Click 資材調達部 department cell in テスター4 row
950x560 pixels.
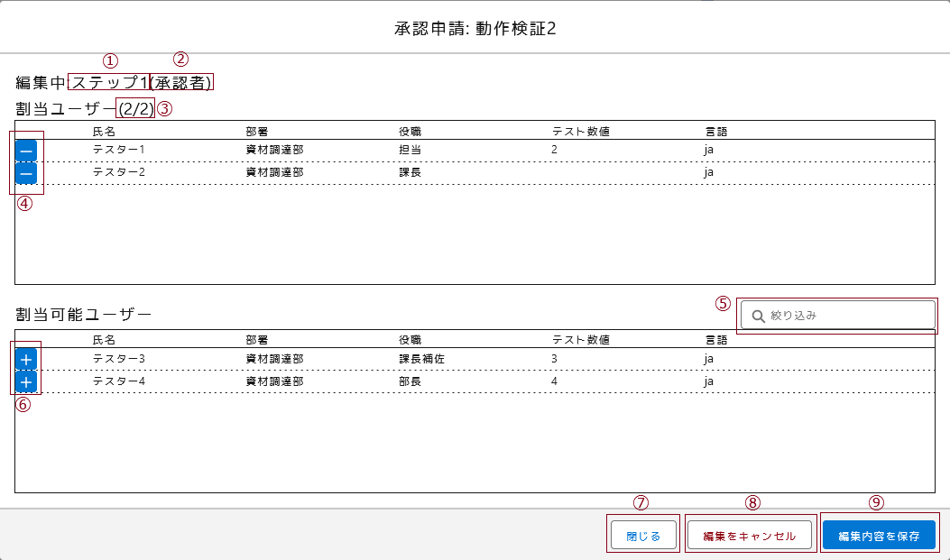(274, 381)
